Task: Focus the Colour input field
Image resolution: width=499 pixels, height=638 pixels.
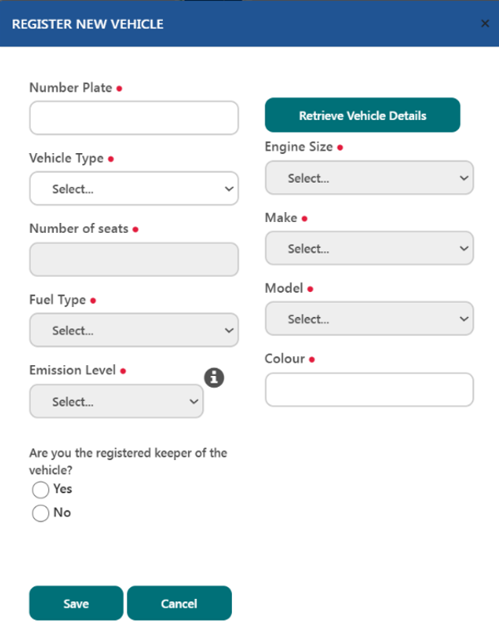Action: (369, 389)
